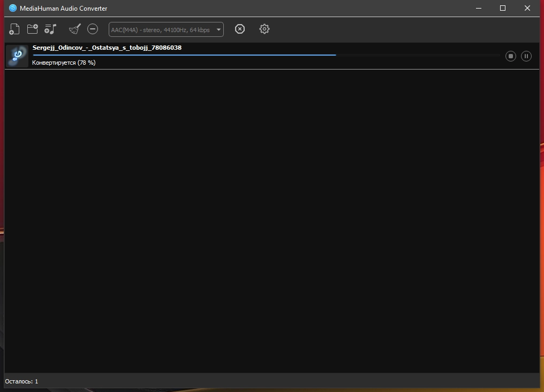Screen dimensions: 544x392
Task: Stop the Sergejj_Odincov track conversion
Action: (x=511, y=56)
